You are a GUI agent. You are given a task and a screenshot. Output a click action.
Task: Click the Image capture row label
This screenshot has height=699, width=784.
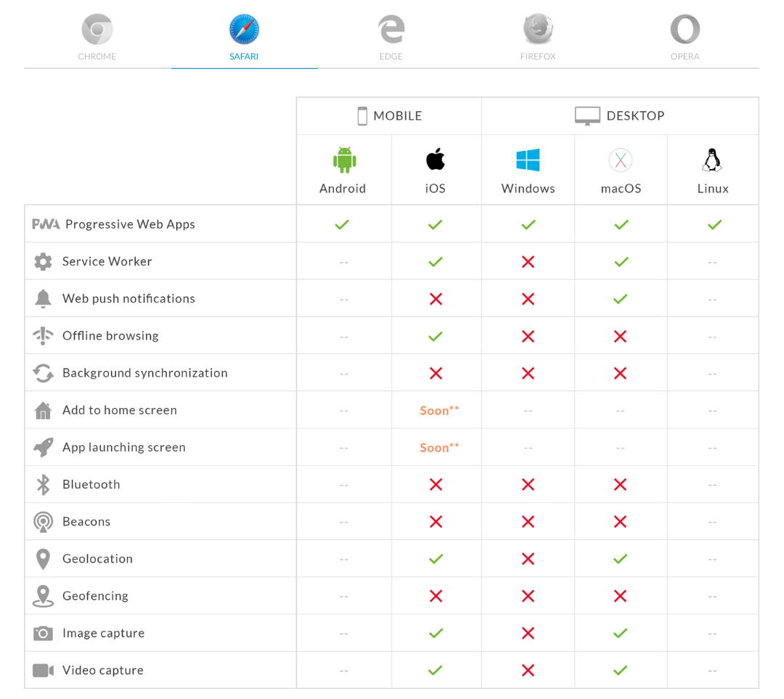[104, 634]
